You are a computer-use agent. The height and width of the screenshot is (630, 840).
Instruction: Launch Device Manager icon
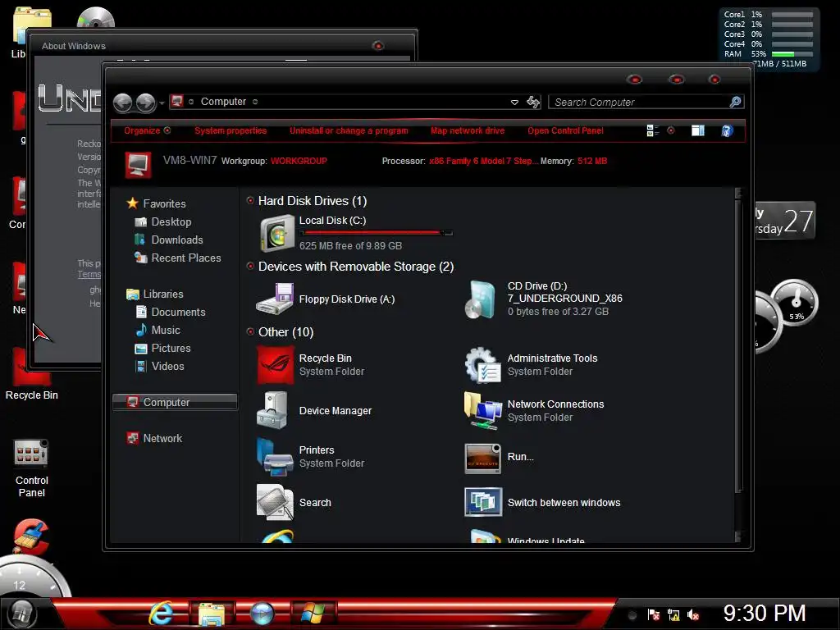point(272,410)
